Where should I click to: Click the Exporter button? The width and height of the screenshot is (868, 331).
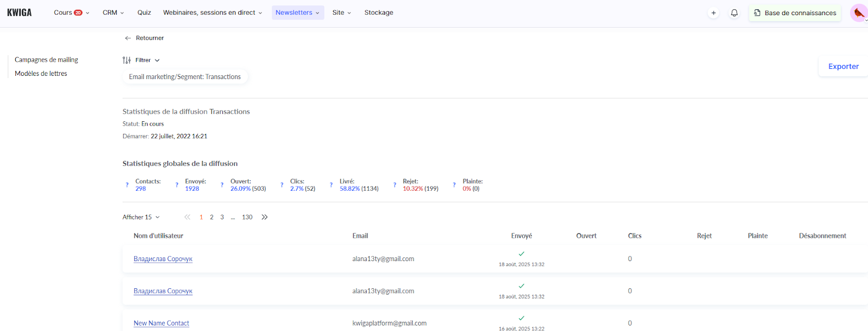pyautogui.click(x=843, y=67)
